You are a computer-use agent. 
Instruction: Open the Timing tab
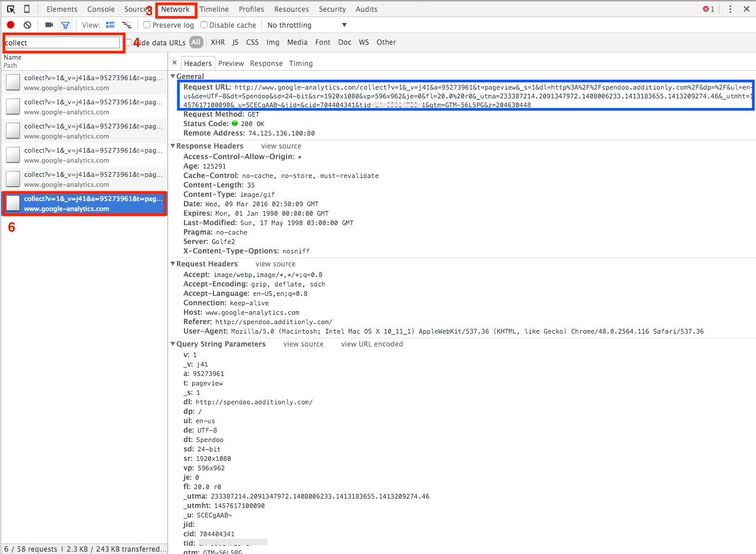tap(301, 64)
